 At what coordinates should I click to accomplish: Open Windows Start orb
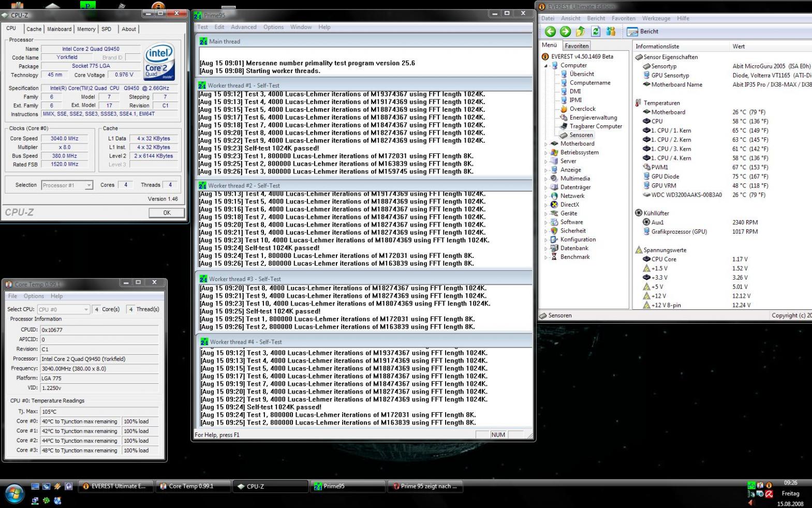click(x=14, y=494)
